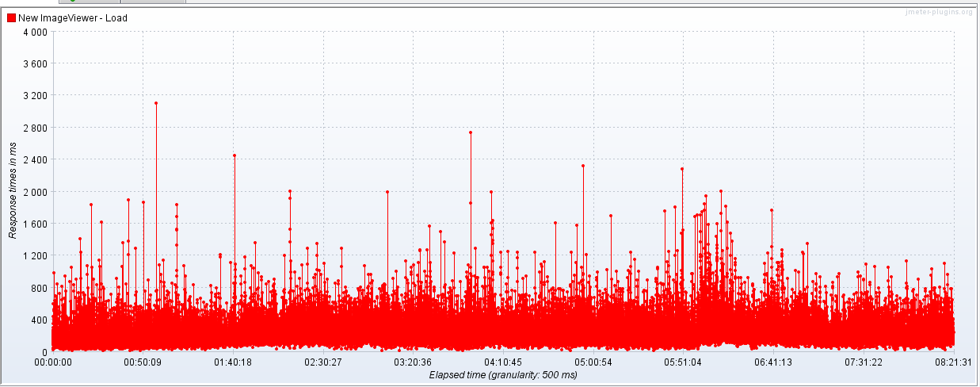Image resolution: width=980 pixels, height=387 pixels.
Task: Click the '07:31:22' time label
Action: [864, 362]
